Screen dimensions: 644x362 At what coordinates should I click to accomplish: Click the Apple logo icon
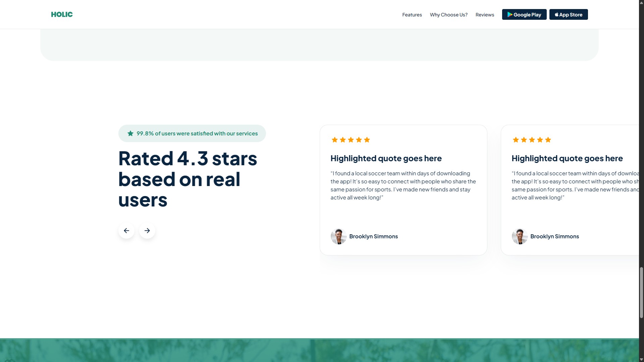pyautogui.click(x=556, y=14)
